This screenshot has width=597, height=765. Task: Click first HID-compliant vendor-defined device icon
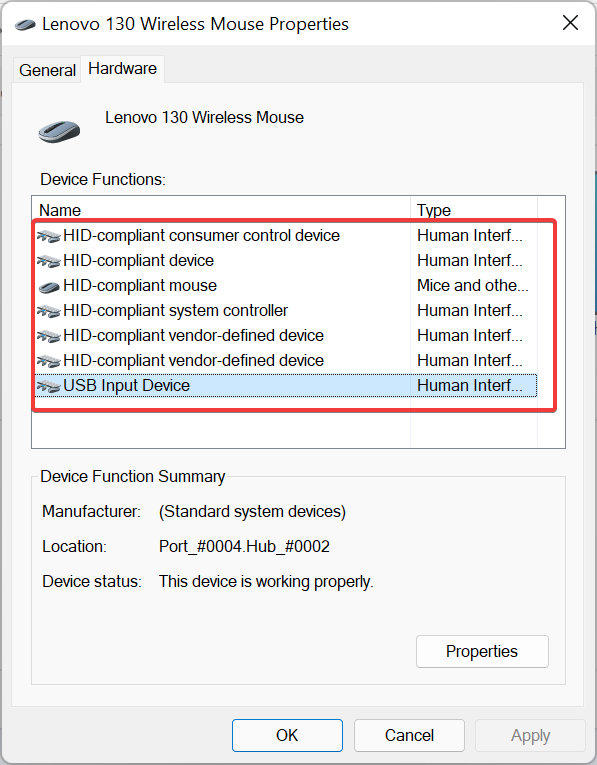pos(48,336)
